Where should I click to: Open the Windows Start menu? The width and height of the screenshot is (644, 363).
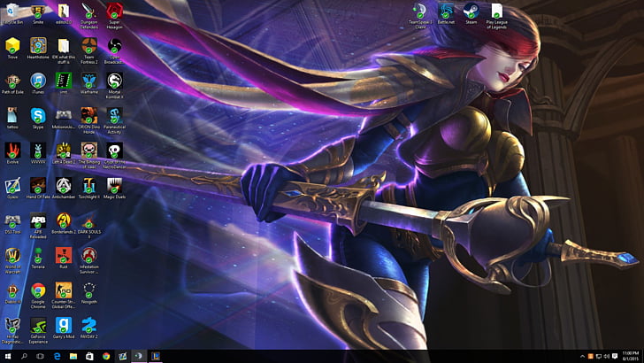[x=7, y=356]
